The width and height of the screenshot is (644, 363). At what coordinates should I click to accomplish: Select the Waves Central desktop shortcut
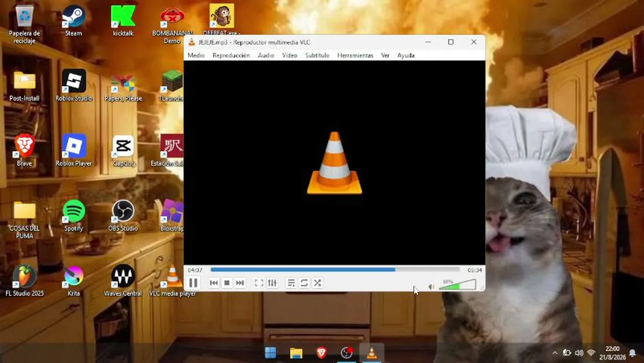coord(123,281)
